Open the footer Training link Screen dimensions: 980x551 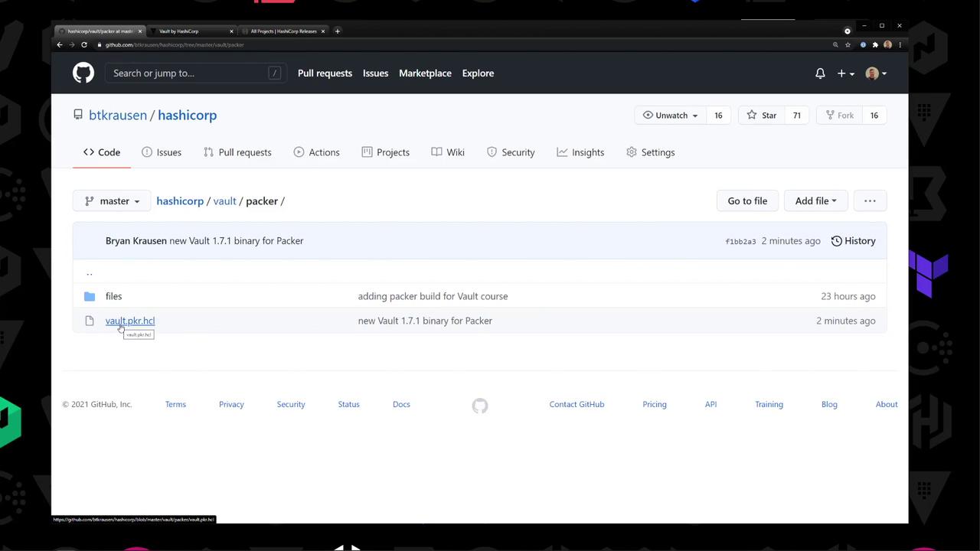point(769,404)
